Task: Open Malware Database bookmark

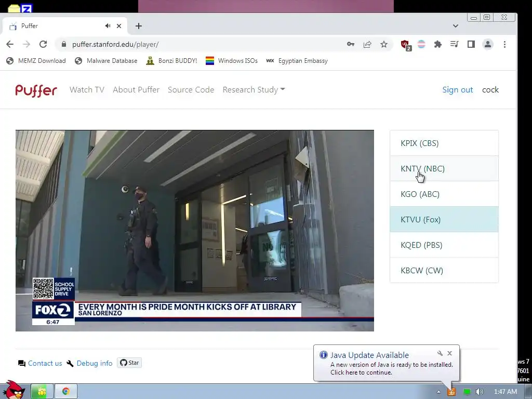Action: coord(106,61)
